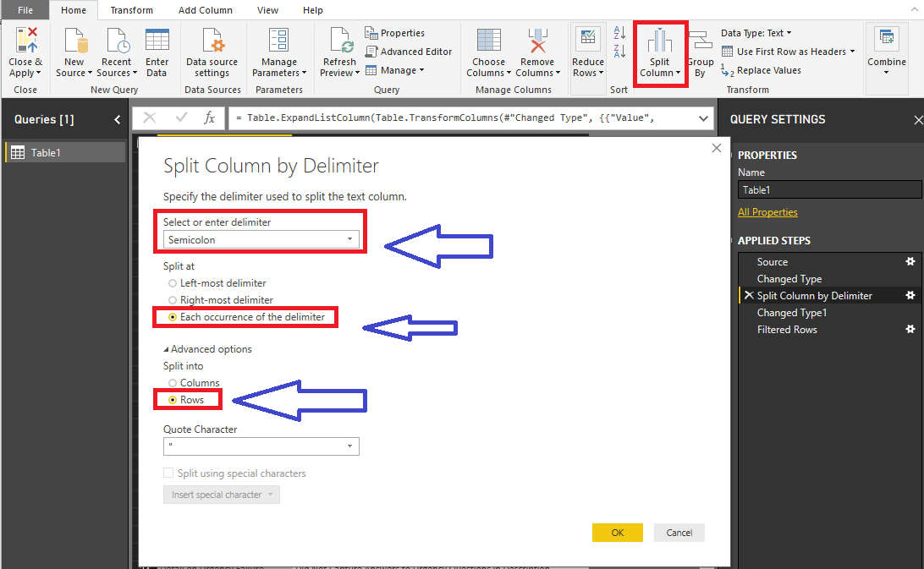
Task: Click the Close & Apply icon
Action: coord(25,41)
